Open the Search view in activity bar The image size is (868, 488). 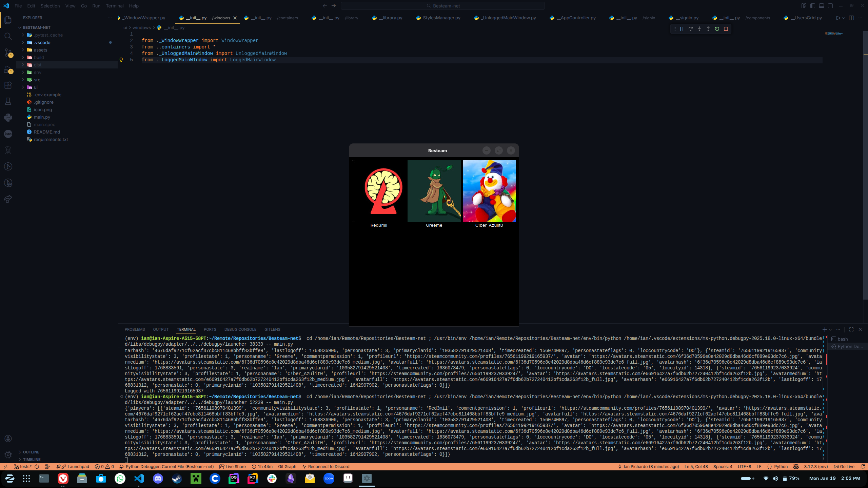pos(8,36)
